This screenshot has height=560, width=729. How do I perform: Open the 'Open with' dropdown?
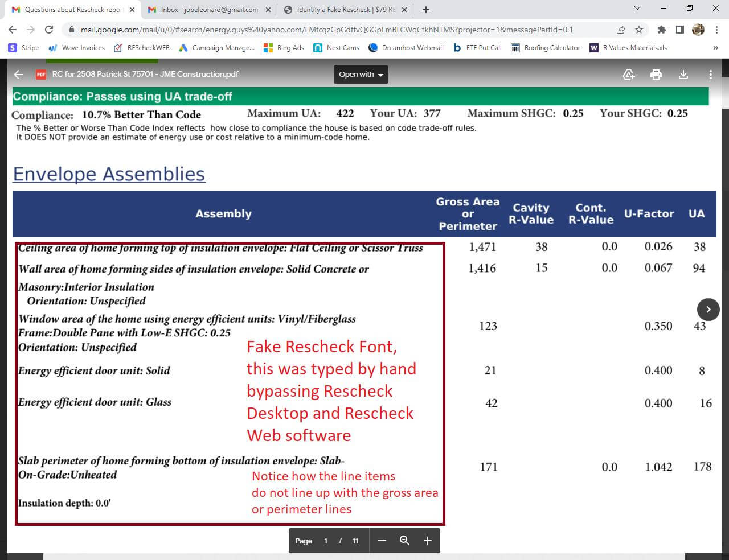tap(361, 75)
